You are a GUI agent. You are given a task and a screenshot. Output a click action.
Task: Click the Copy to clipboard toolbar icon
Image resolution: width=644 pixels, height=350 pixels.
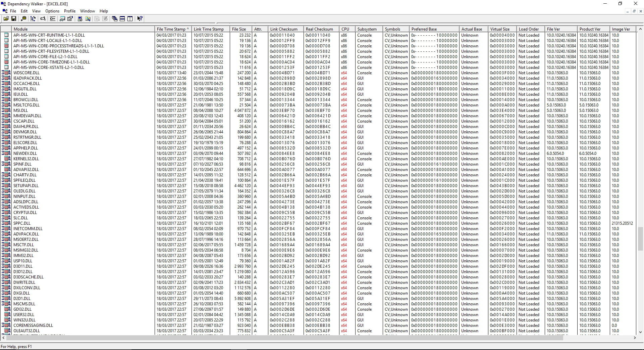23,19
